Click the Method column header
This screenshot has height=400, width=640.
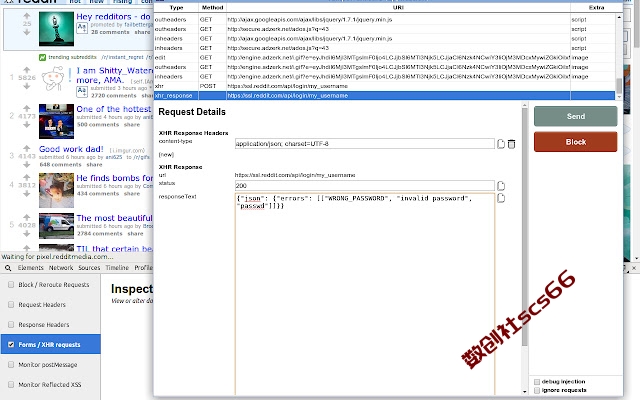[x=212, y=8]
